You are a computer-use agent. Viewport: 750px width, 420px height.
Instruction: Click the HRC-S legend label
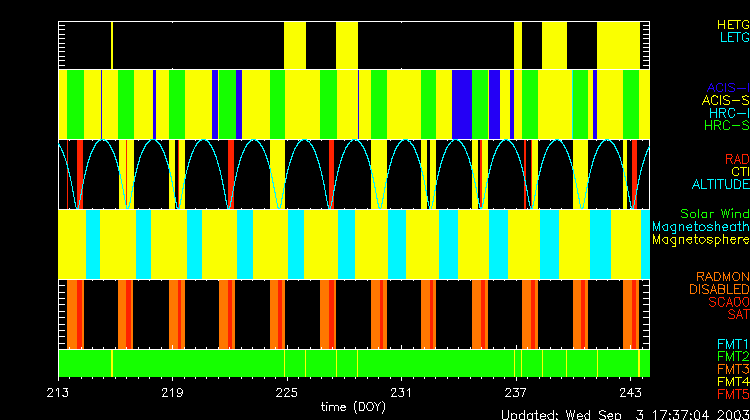pyautogui.click(x=727, y=126)
